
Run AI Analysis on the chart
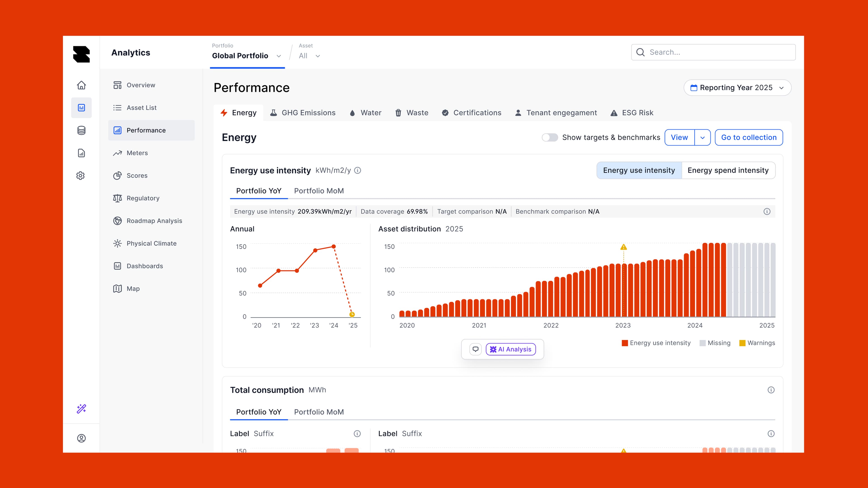coord(511,349)
